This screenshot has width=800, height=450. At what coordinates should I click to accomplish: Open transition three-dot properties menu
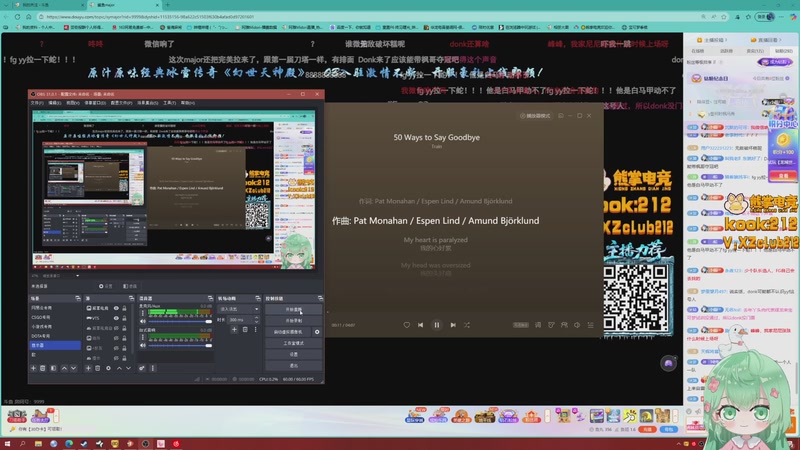[256, 330]
